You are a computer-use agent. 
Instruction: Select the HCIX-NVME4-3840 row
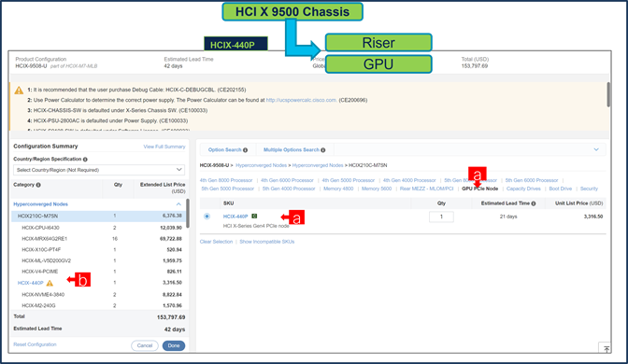(98, 295)
